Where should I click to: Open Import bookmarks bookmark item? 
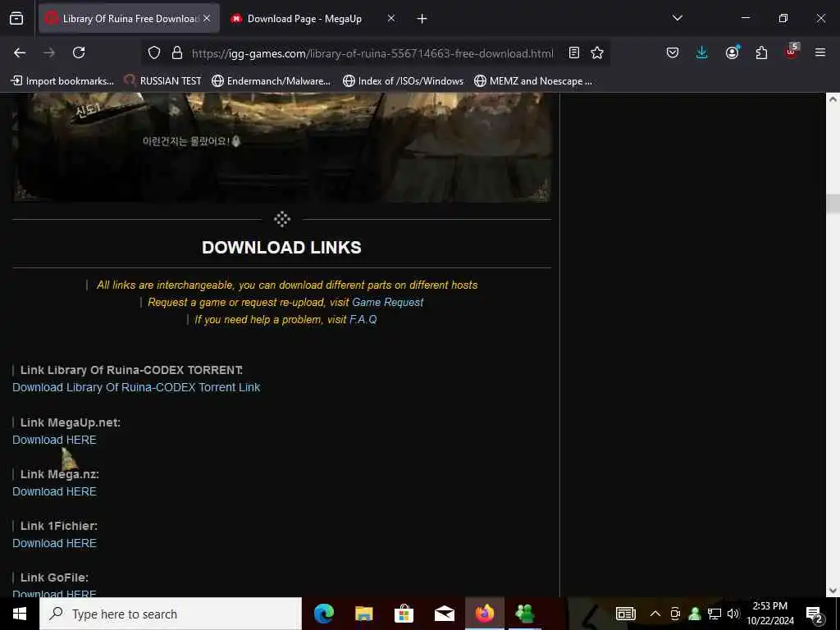(x=62, y=81)
